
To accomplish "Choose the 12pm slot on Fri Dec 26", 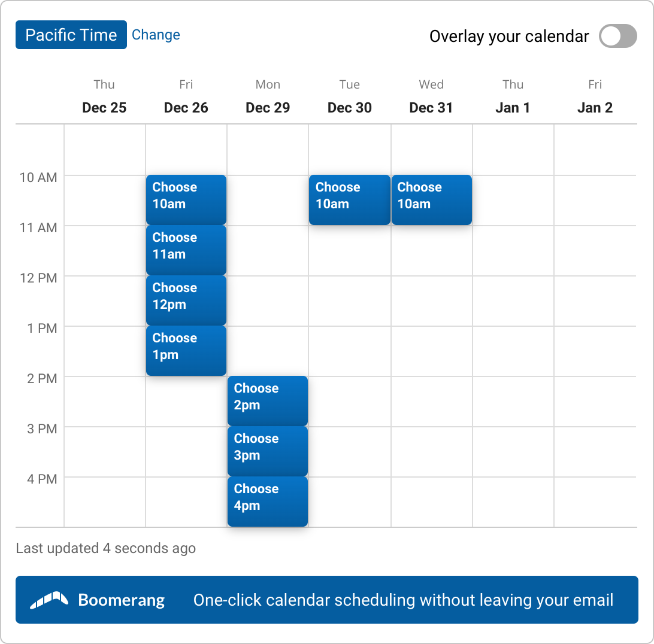I will click(186, 300).
